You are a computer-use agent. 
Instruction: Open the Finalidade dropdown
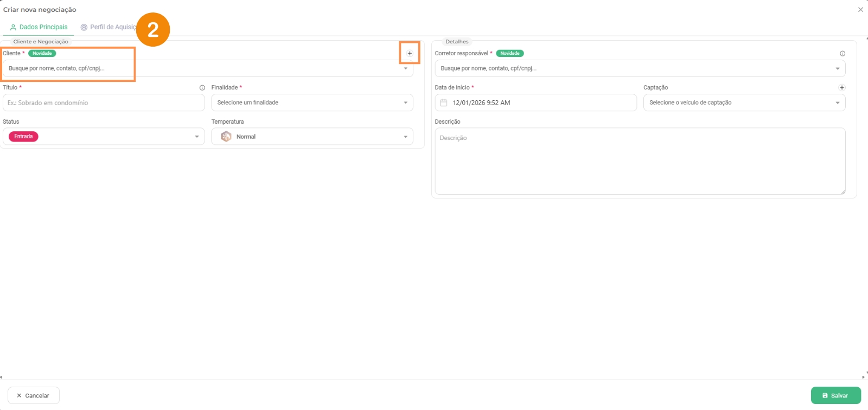click(312, 102)
